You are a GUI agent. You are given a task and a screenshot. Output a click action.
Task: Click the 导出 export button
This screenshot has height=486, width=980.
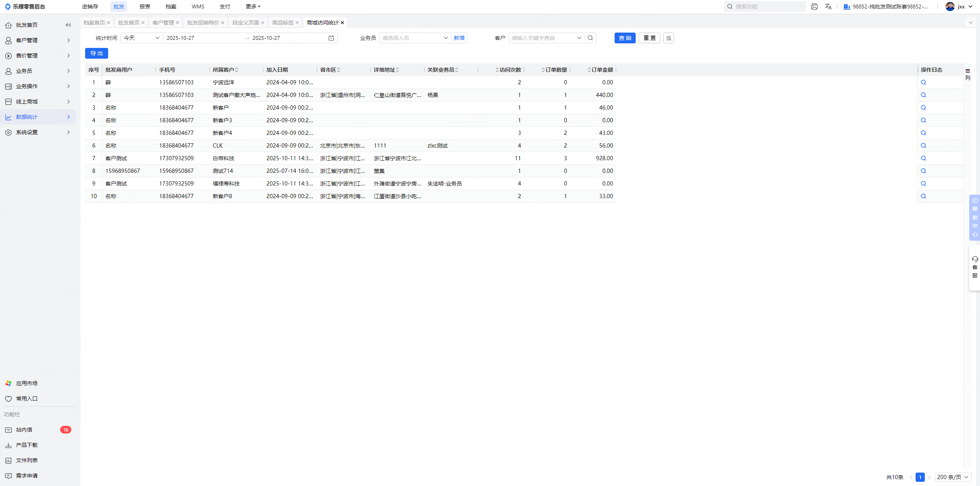(x=96, y=53)
